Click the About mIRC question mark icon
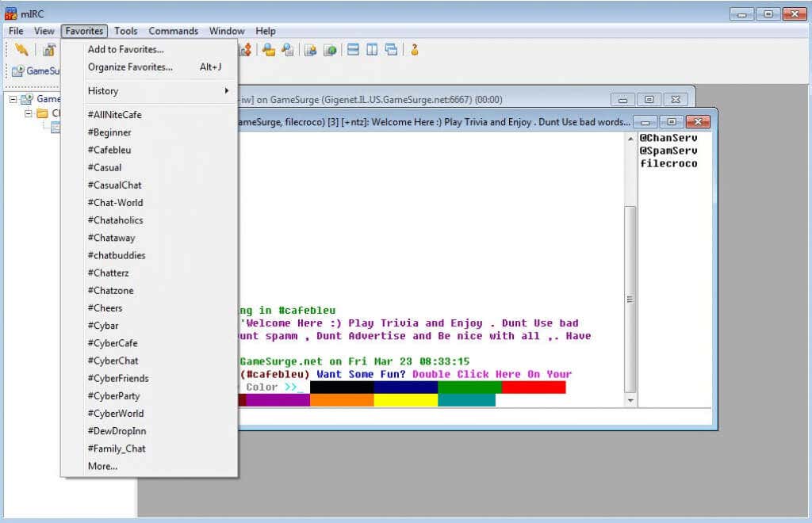The image size is (812, 523). click(x=414, y=50)
